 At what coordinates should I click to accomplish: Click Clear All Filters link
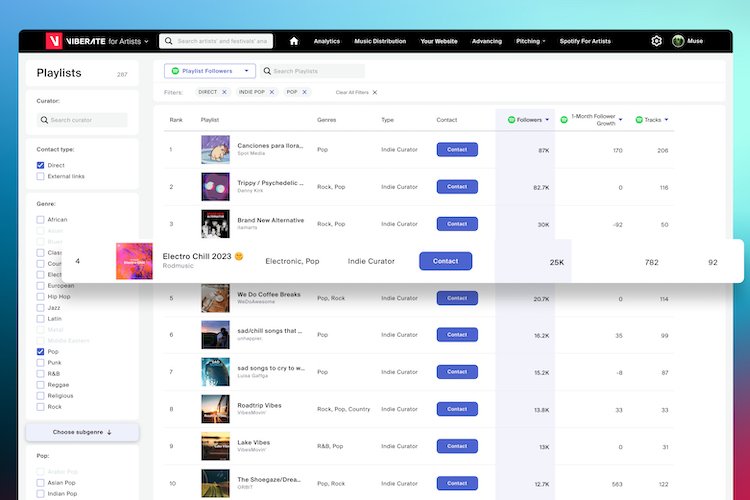[x=352, y=92]
